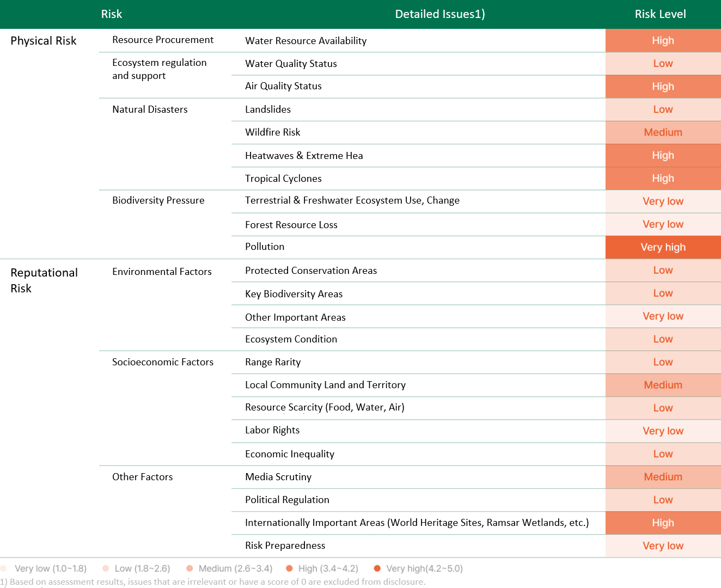
Task: Click the 'Risk Level' column header
Action: [x=660, y=14]
